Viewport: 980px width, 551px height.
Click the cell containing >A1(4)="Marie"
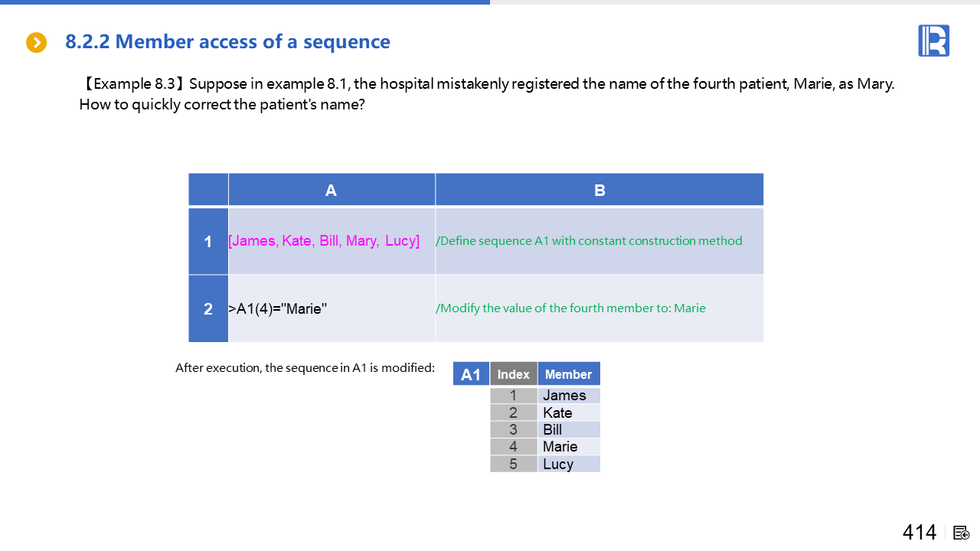coord(278,309)
